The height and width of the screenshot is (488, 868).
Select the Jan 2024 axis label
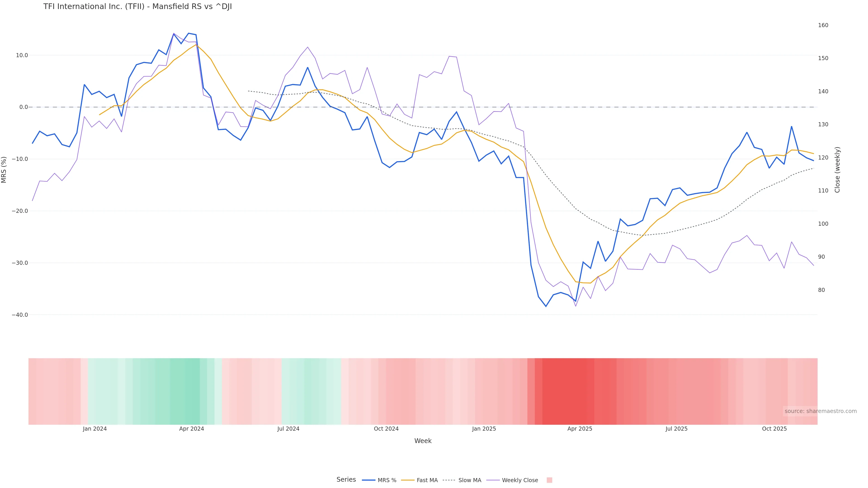(x=95, y=429)
